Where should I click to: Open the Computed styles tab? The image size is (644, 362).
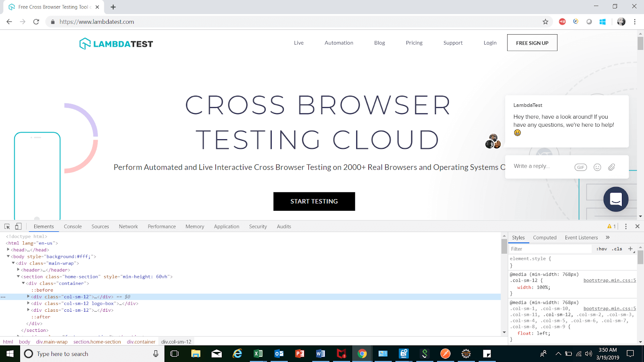[x=545, y=238]
